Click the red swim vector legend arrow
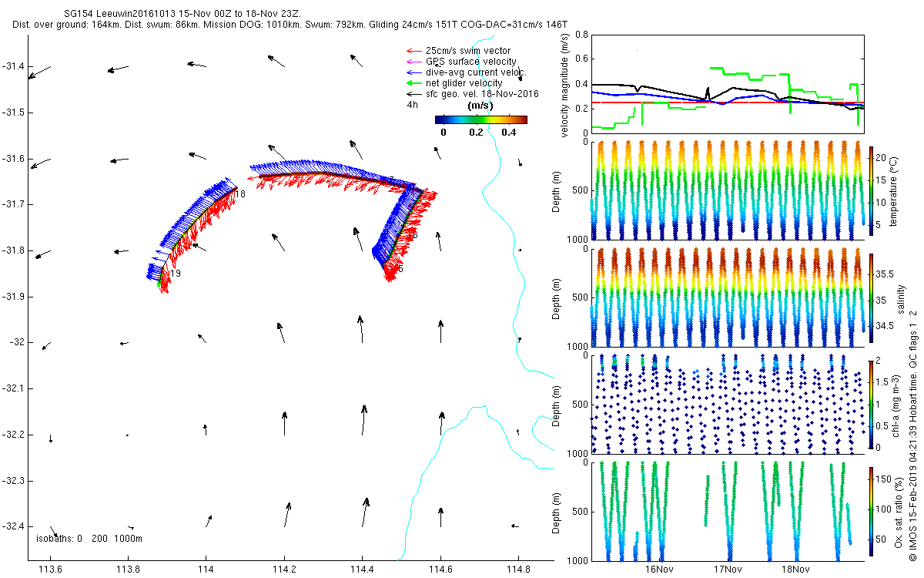 [414, 51]
